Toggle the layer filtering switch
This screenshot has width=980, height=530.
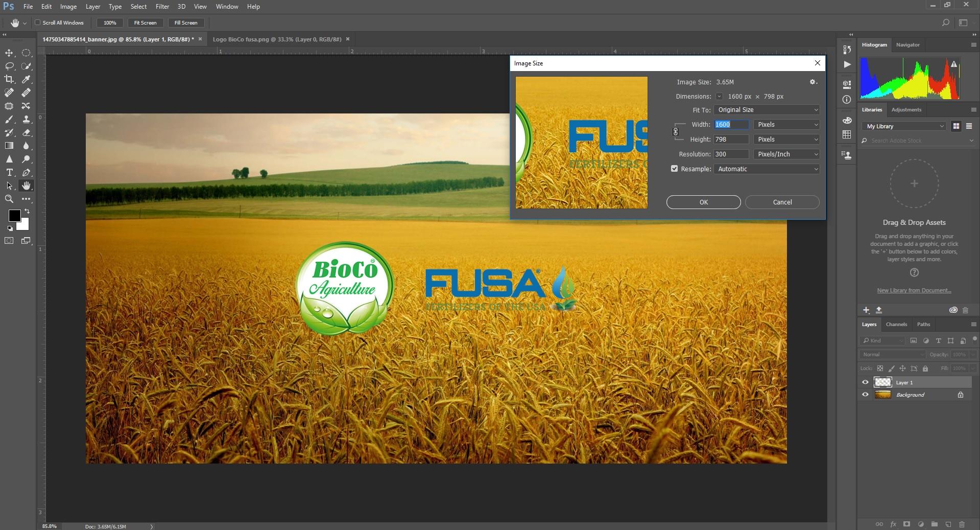pos(974,339)
